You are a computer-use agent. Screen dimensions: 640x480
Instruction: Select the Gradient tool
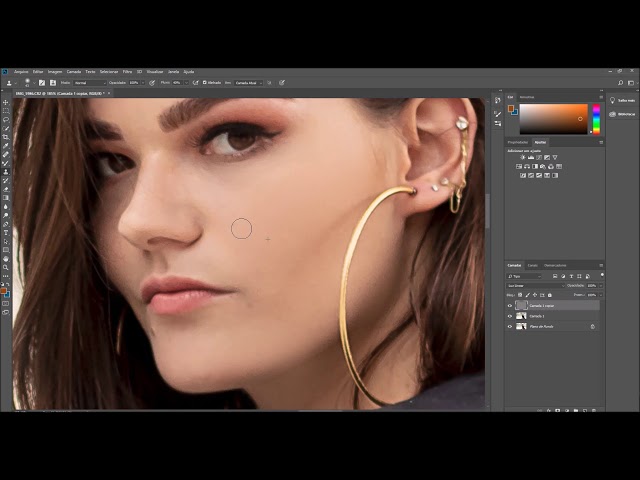click(x=6, y=198)
